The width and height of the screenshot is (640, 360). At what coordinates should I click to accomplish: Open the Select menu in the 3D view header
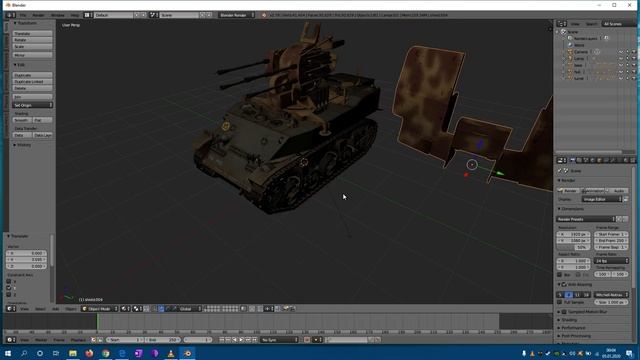coord(40,309)
